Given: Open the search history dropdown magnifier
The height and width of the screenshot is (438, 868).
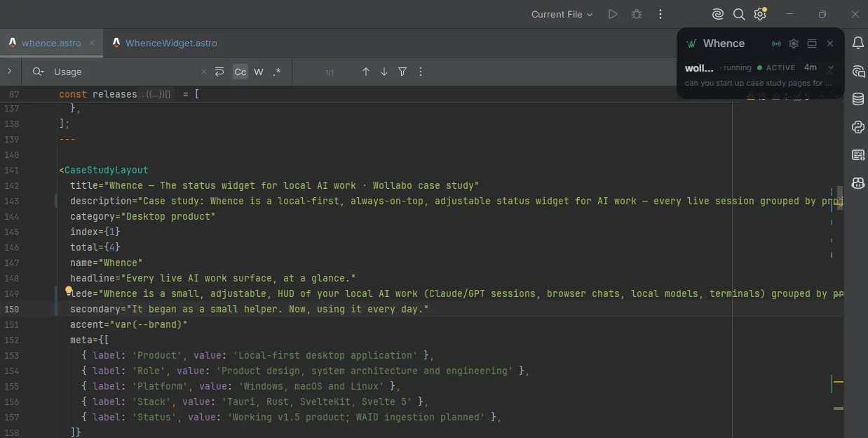Looking at the screenshot, I should (39, 72).
